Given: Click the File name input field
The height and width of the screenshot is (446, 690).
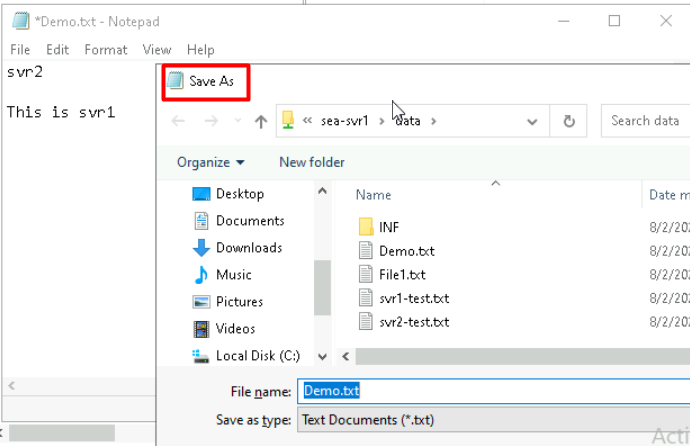Looking at the screenshot, I should 494,391.
